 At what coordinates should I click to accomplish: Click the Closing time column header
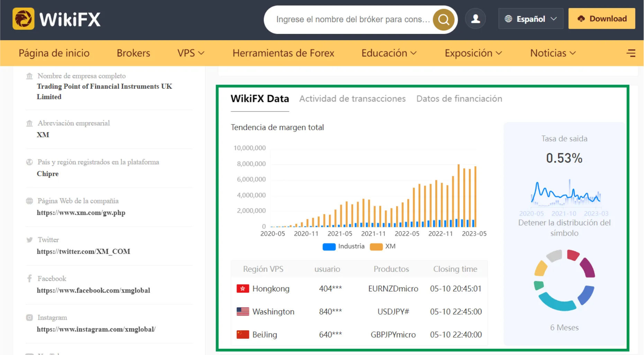pyautogui.click(x=455, y=269)
